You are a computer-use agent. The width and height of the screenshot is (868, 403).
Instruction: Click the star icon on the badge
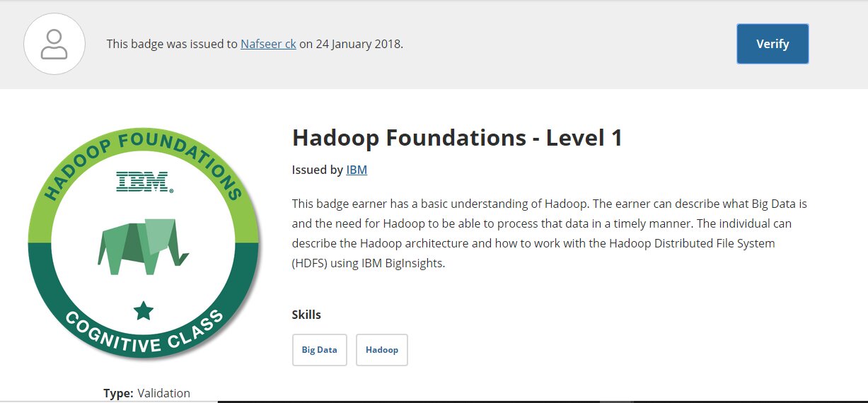(x=144, y=310)
